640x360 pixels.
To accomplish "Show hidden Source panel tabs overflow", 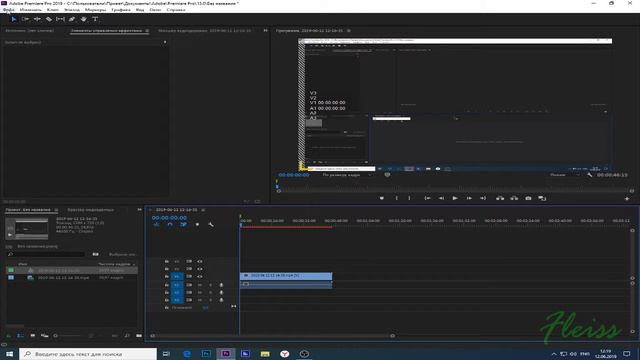I will (x=266, y=30).
